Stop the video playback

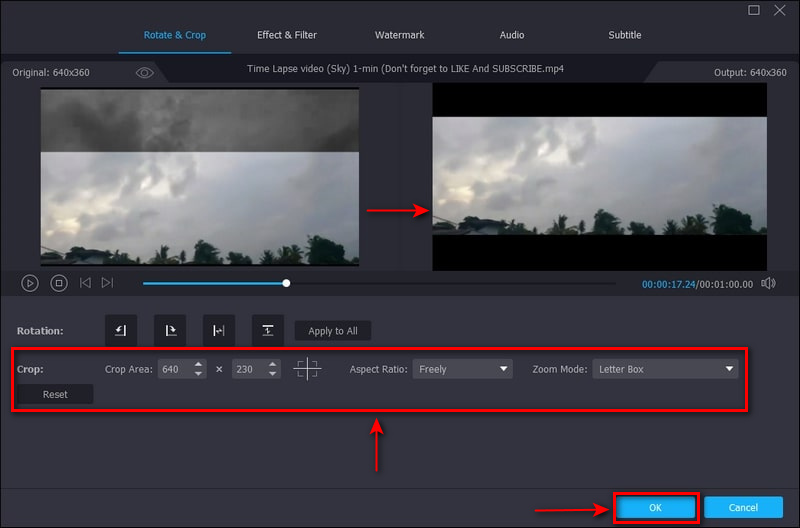point(59,283)
